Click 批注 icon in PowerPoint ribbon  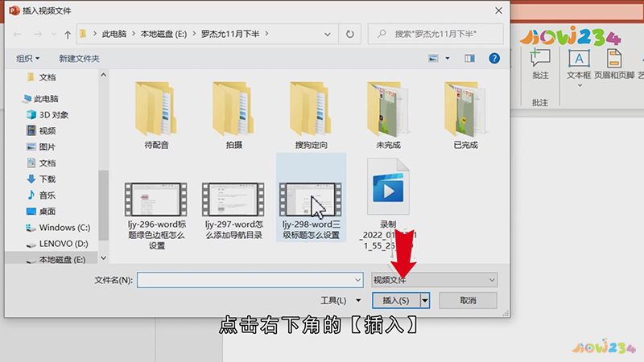tap(540, 64)
